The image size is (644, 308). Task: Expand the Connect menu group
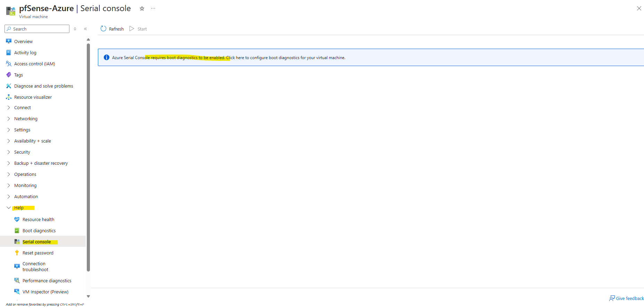[x=9, y=108]
